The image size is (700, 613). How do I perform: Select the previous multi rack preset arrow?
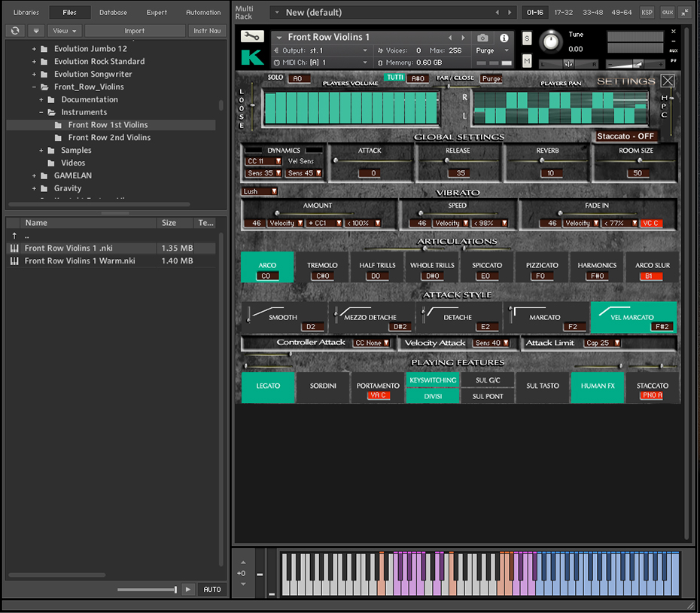point(498,13)
